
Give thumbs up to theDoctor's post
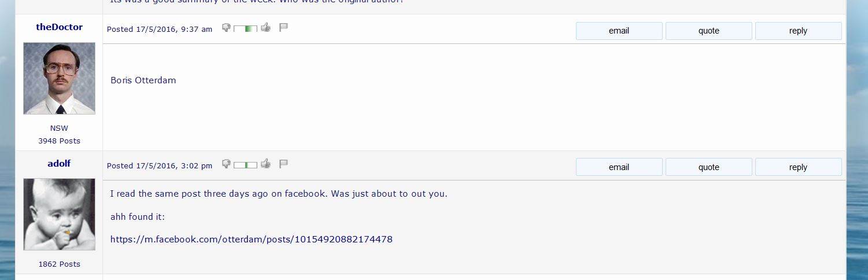[x=265, y=27]
